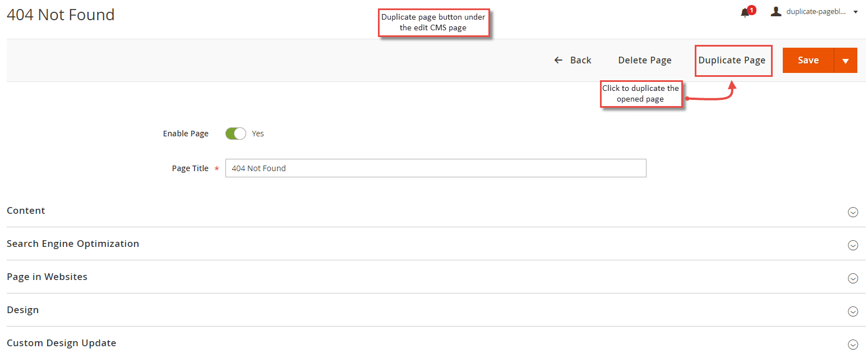868x358 pixels.
Task: Click the Save button
Action: click(x=808, y=60)
